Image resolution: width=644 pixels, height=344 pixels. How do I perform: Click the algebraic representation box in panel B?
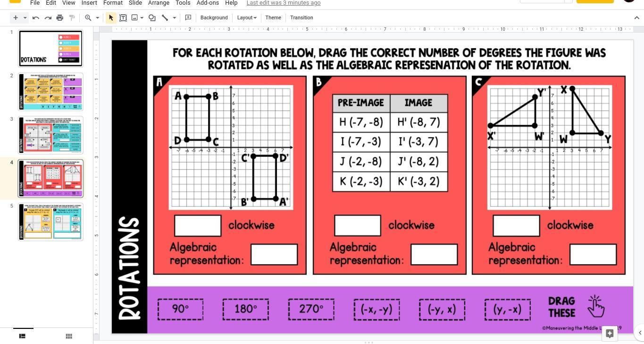tap(434, 254)
